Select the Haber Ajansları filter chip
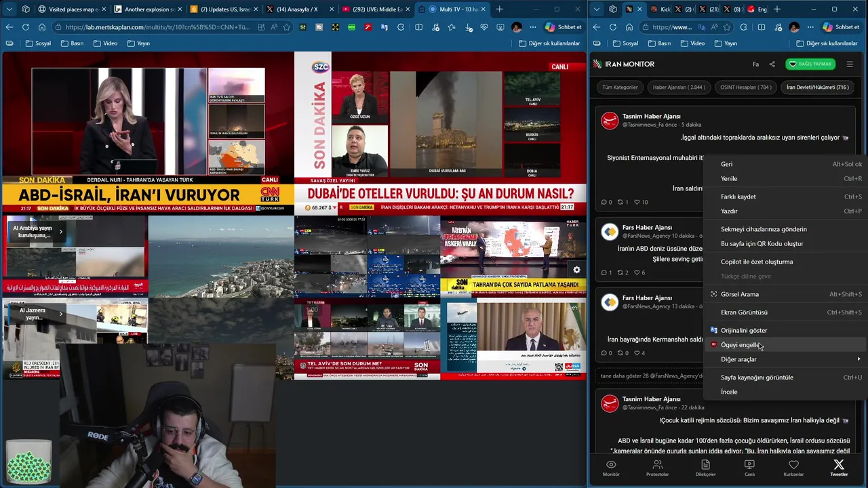Screen dimensions: 868x488 click(678, 87)
